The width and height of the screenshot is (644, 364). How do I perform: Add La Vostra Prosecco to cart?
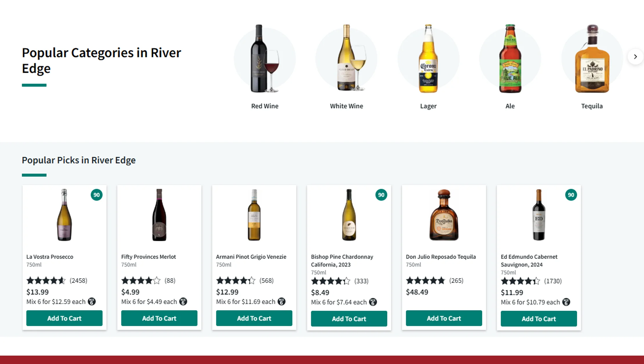(64, 318)
